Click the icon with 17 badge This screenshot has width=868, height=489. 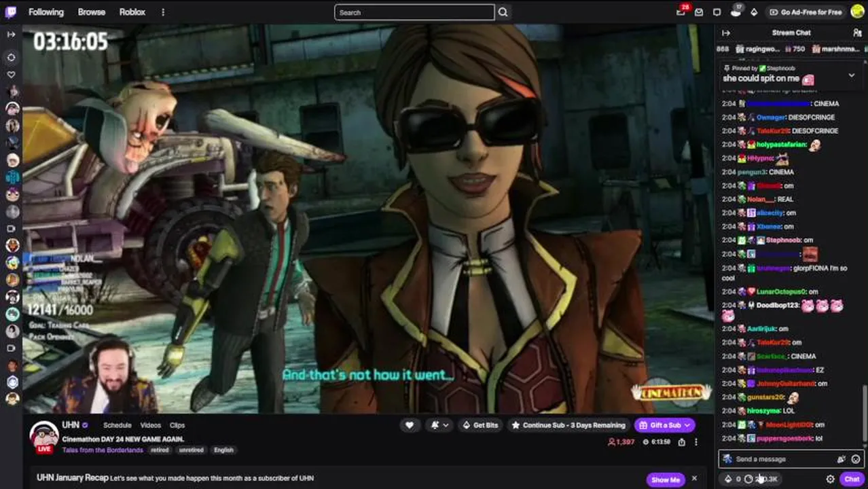736,12
